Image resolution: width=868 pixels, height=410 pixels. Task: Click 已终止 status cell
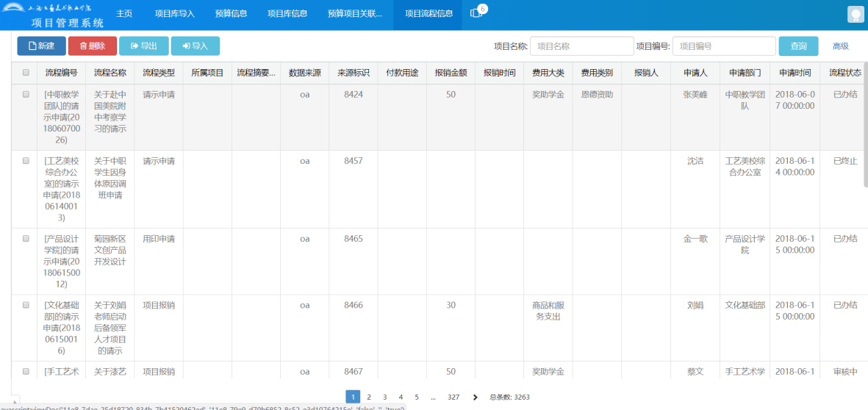pos(845,161)
